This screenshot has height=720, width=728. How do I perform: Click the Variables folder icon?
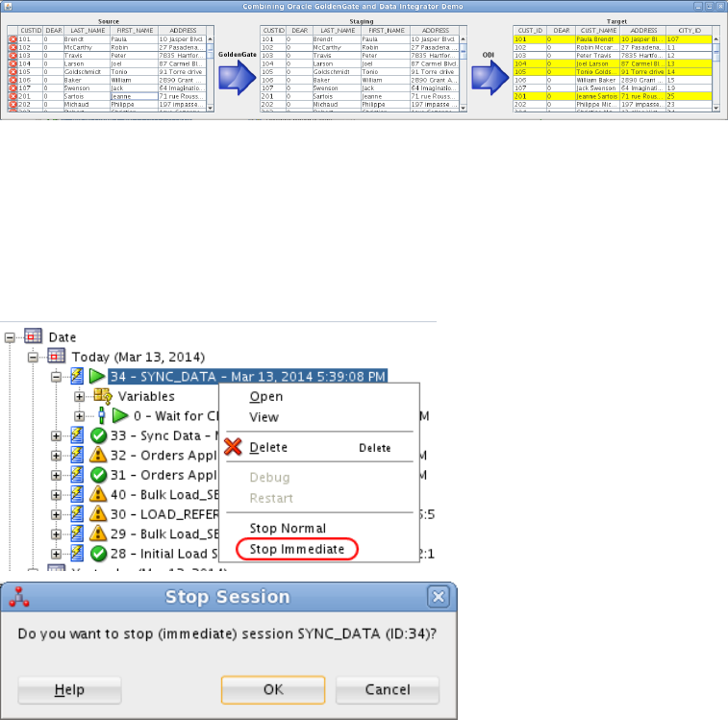pyautogui.click(x=103, y=396)
